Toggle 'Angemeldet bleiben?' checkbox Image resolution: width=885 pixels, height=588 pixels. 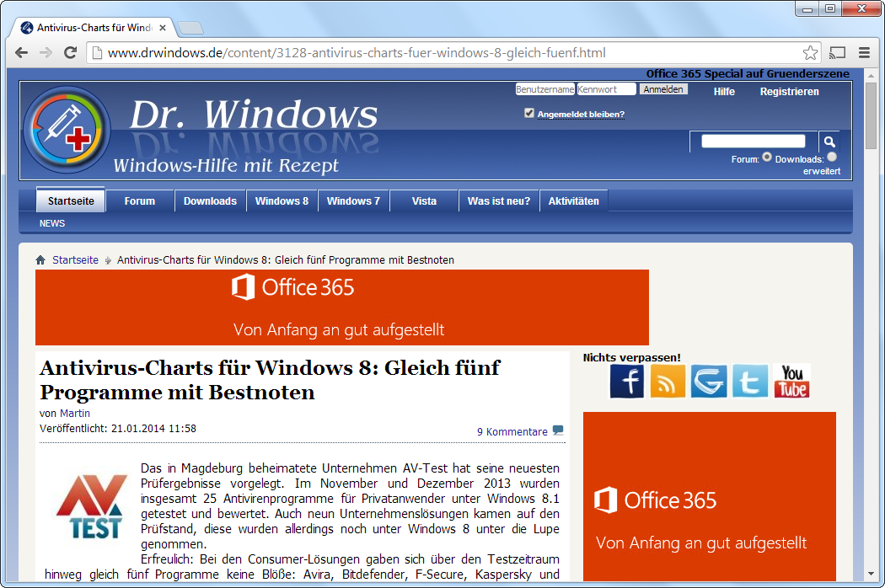click(x=529, y=113)
